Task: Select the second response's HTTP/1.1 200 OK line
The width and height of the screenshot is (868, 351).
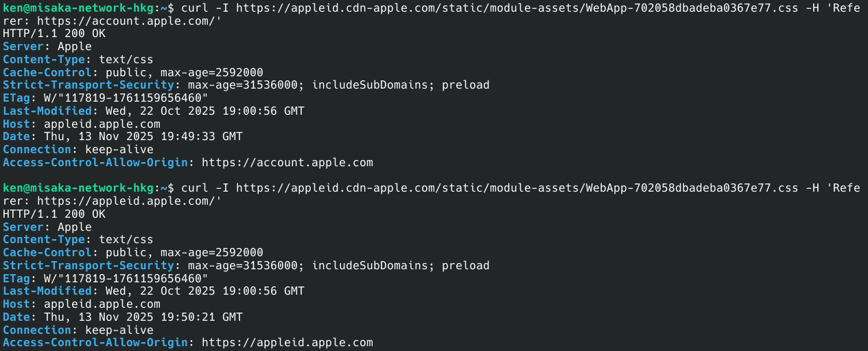Action: pos(54,214)
